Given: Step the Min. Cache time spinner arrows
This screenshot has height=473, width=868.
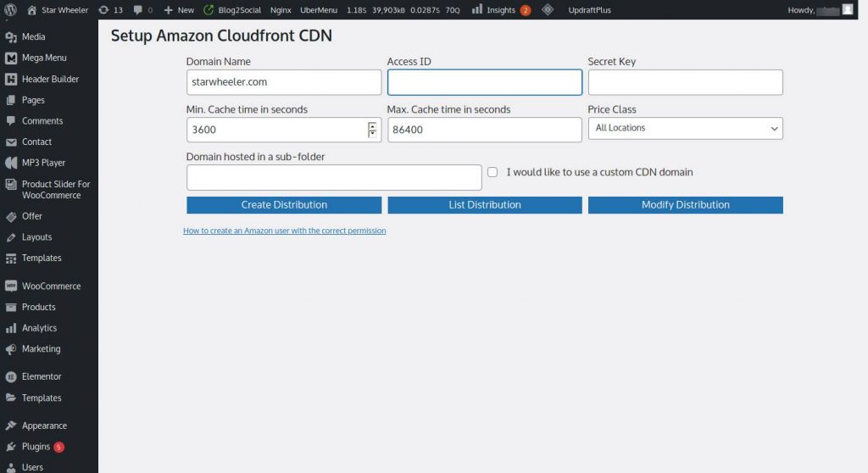Looking at the screenshot, I should (372, 130).
